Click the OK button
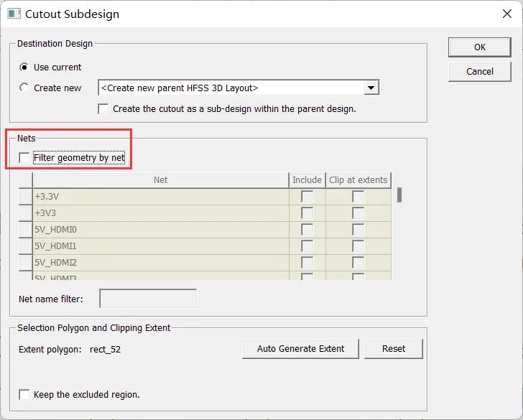This screenshot has width=523, height=420. point(480,47)
